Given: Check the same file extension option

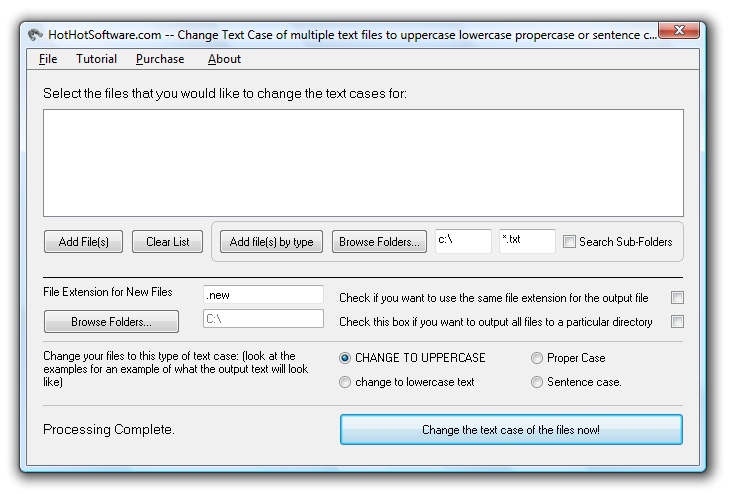Looking at the screenshot, I should coord(677,298).
